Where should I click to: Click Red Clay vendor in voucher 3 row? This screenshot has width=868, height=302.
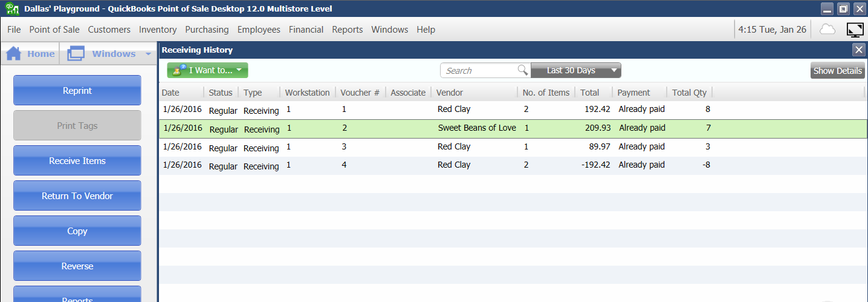pos(454,146)
